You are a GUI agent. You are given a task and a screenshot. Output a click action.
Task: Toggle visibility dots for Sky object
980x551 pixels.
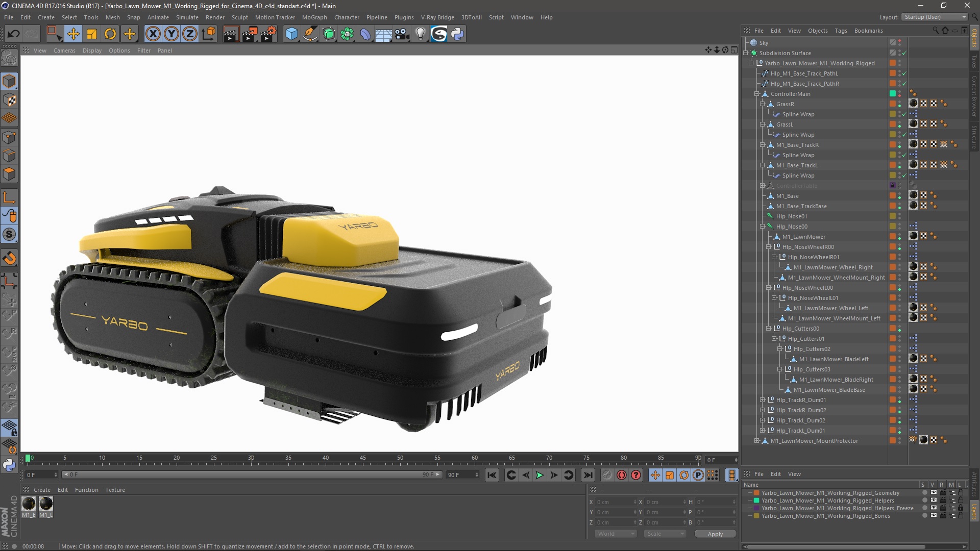click(x=899, y=43)
